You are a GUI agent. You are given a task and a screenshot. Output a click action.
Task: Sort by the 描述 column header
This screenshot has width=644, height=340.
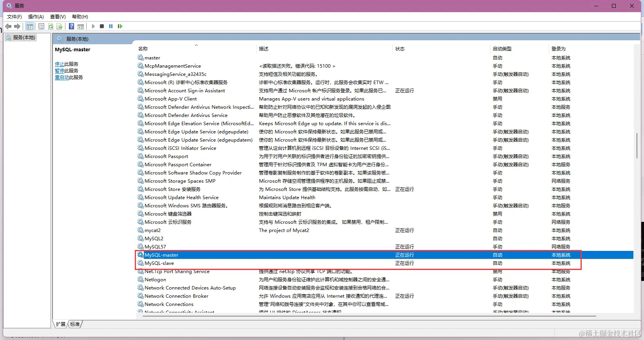click(324, 49)
